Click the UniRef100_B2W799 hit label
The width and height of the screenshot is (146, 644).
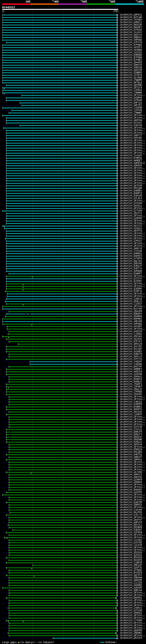131,502
